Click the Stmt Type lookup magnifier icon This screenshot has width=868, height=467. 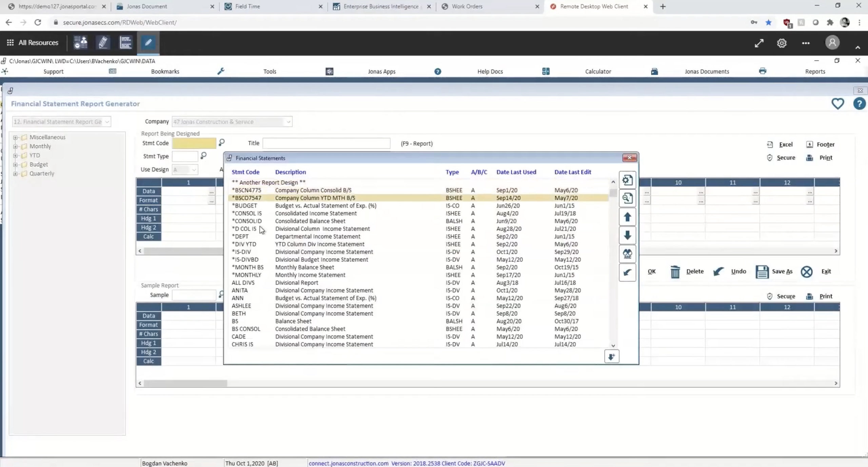(203, 156)
